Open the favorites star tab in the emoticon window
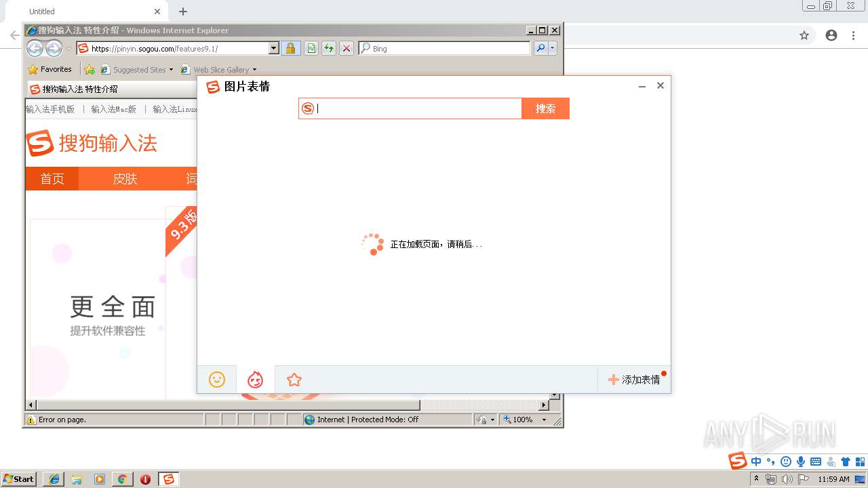This screenshot has height=488, width=868. 294,380
